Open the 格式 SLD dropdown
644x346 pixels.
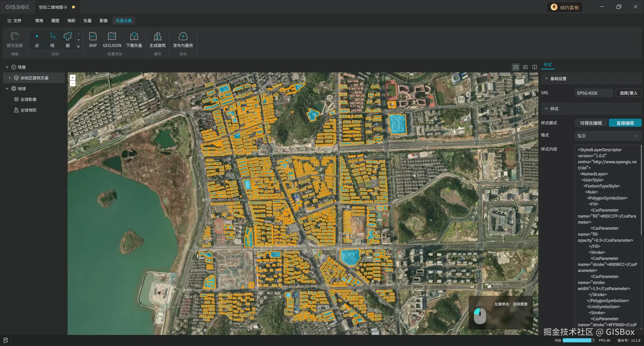coord(608,136)
